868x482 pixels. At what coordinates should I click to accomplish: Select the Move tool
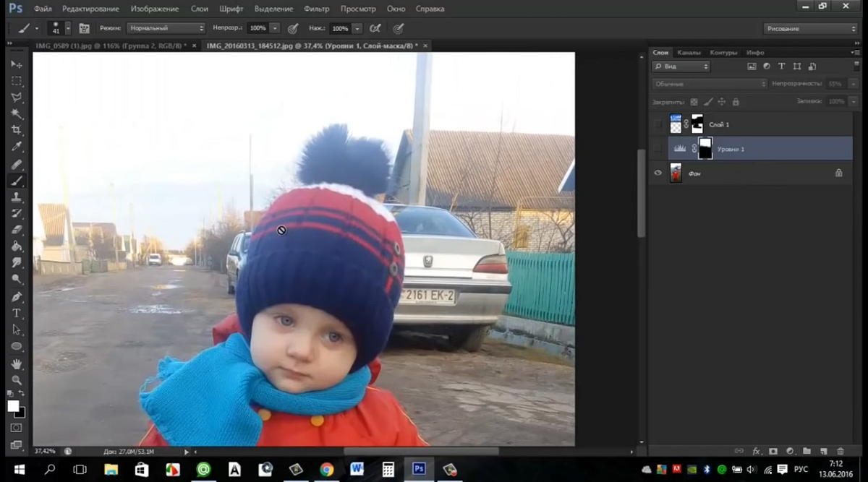16,64
